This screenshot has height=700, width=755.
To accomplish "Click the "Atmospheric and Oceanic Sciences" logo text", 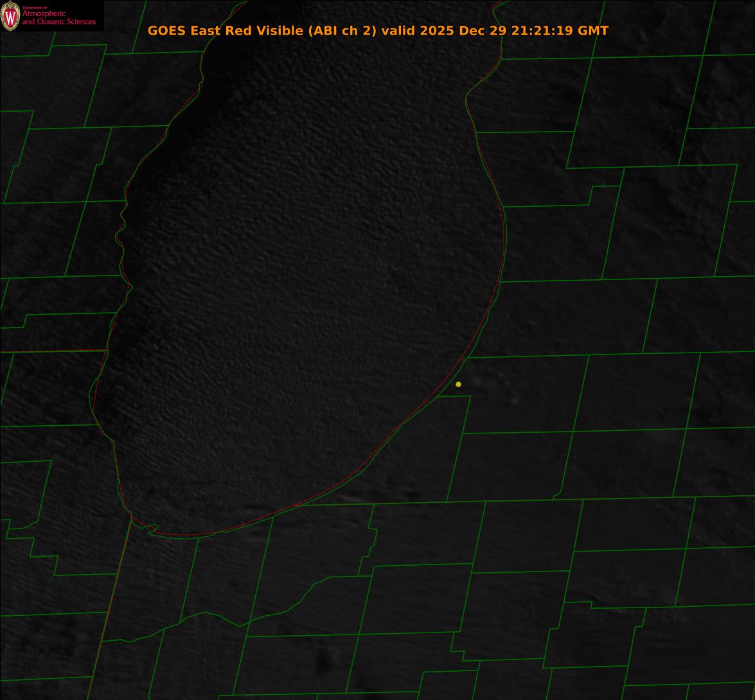I will click(x=58, y=18).
